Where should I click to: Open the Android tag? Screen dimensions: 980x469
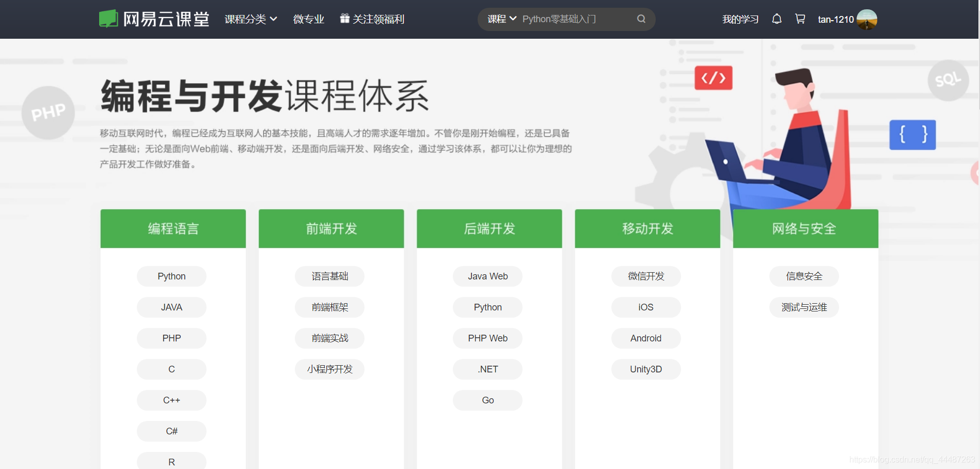(x=646, y=338)
